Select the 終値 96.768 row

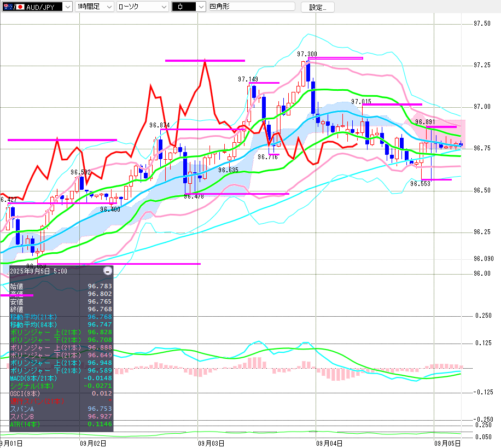coord(61,309)
